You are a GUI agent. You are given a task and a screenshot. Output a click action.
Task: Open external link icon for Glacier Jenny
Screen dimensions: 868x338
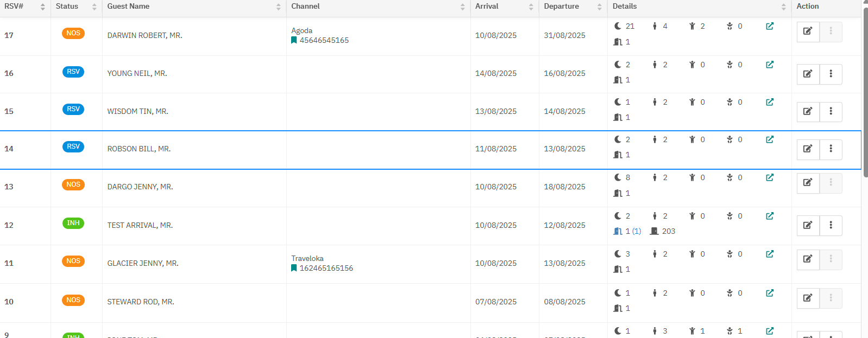point(769,254)
